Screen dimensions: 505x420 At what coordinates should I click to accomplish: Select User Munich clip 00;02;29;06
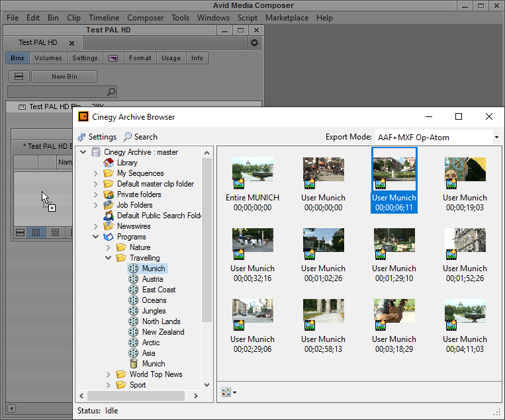click(x=253, y=312)
